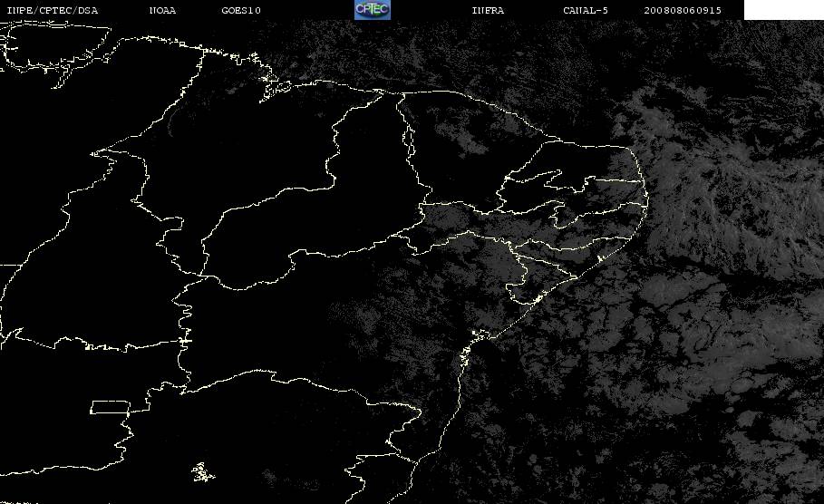Image resolution: width=824 pixels, height=504 pixels.
Task: Select the NOAA label in the header
Action: tap(162, 11)
